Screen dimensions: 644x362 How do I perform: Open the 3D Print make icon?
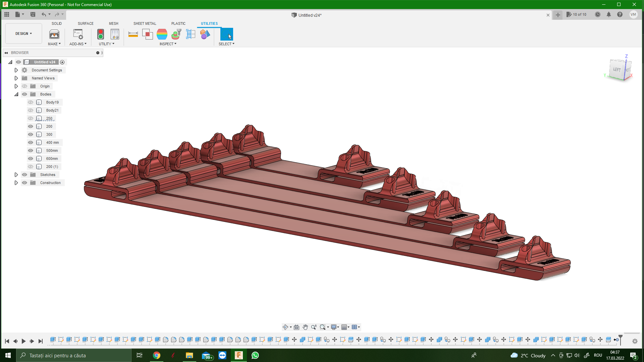tap(54, 34)
